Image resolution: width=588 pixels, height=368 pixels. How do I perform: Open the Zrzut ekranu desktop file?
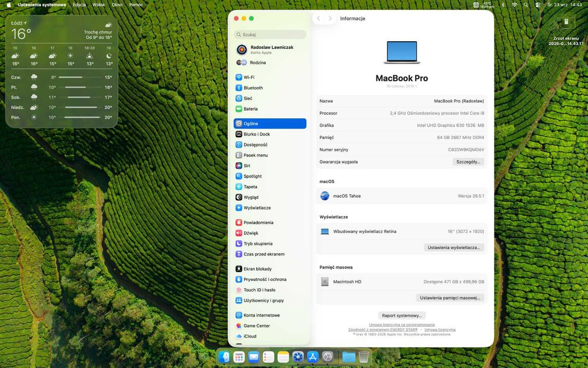click(x=566, y=31)
